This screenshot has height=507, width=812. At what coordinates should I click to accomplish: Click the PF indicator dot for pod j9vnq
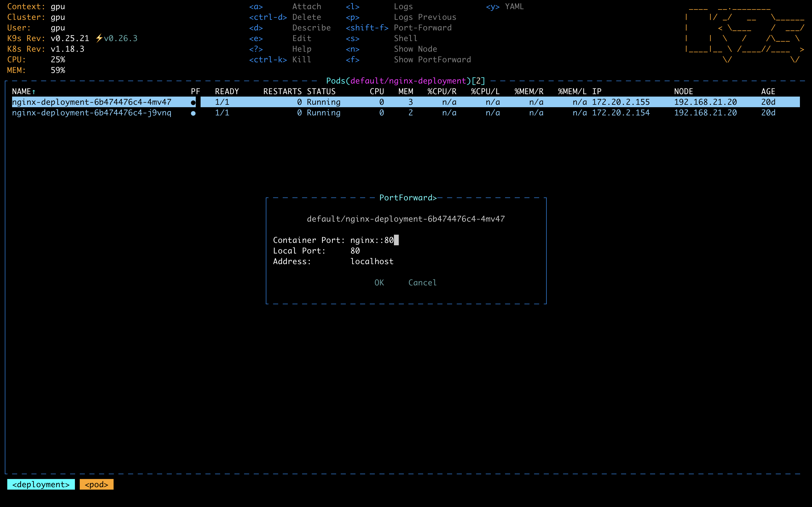[x=194, y=113]
